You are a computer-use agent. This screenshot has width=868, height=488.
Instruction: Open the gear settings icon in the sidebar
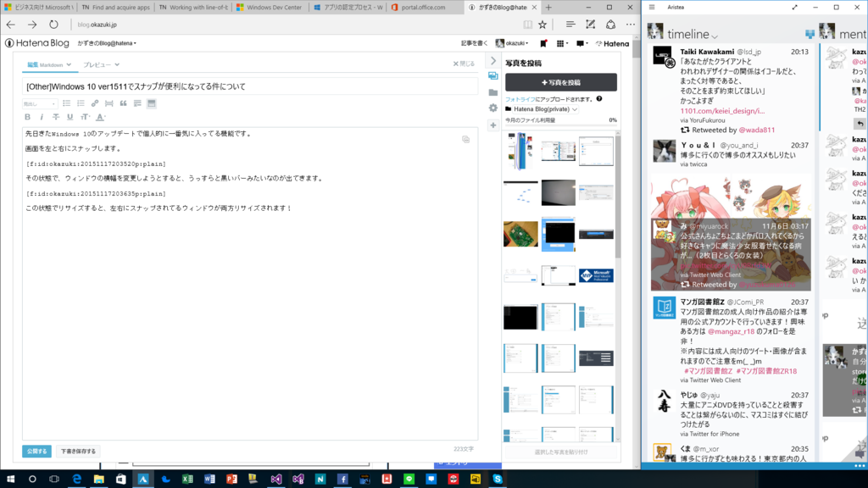tap(492, 107)
